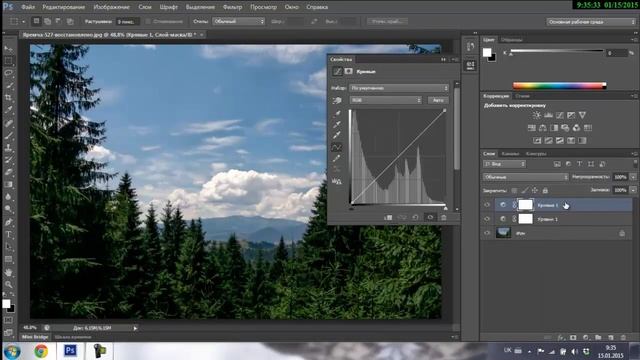Open the layer filter kind dropdown
This screenshot has width=640, height=360.
(x=504, y=164)
